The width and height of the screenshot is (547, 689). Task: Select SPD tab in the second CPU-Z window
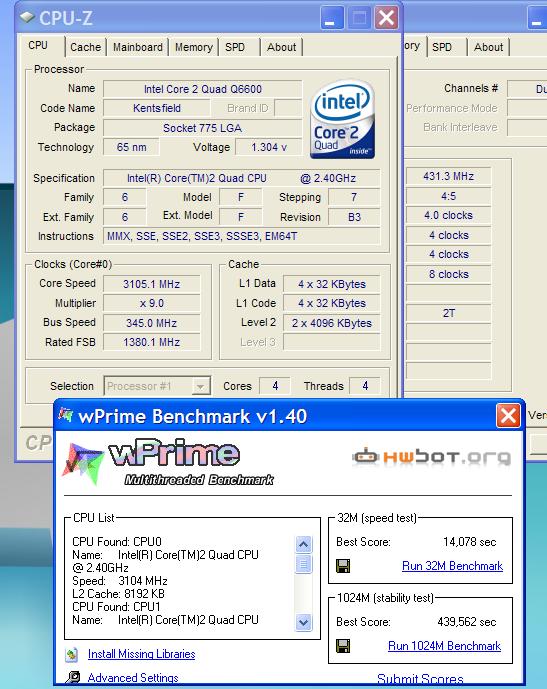click(x=442, y=47)
